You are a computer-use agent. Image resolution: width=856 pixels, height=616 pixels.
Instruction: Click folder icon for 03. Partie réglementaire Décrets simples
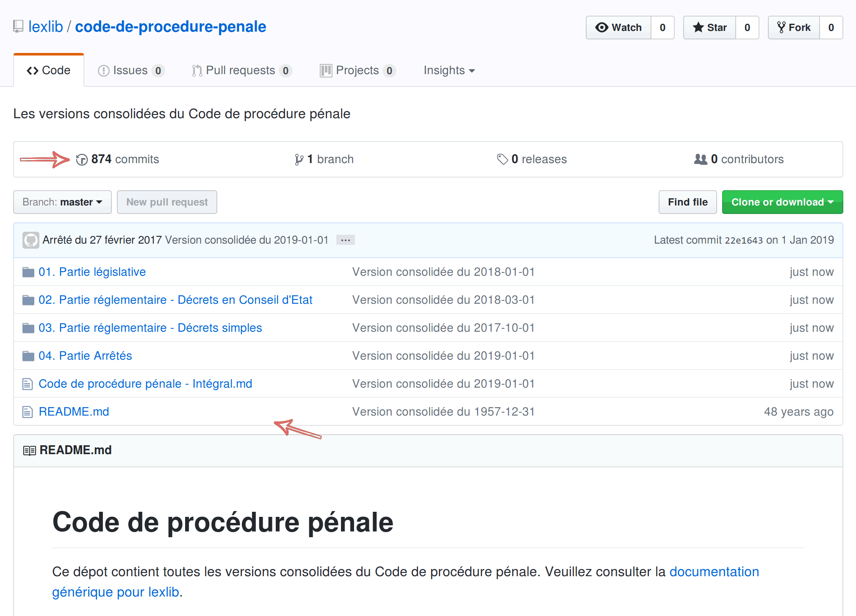[28, 328]
